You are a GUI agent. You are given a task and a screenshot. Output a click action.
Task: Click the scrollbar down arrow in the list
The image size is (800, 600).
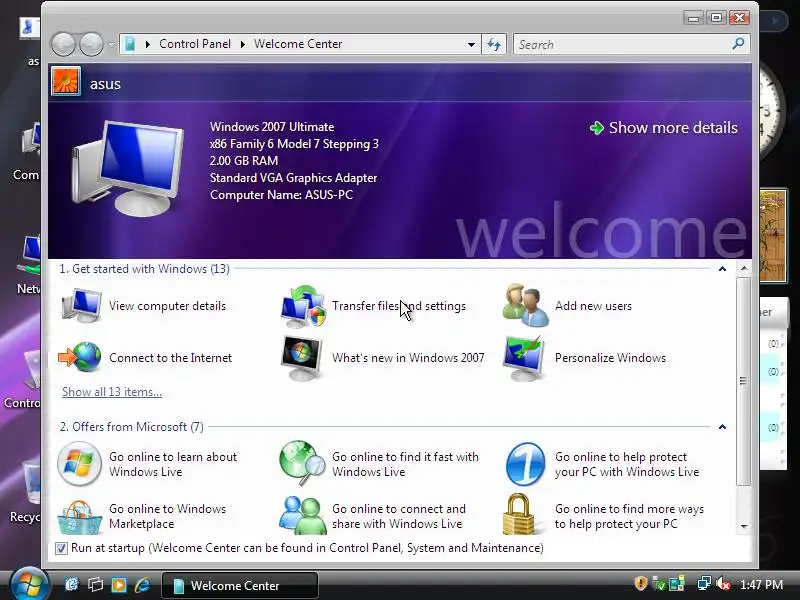point(744,527)
